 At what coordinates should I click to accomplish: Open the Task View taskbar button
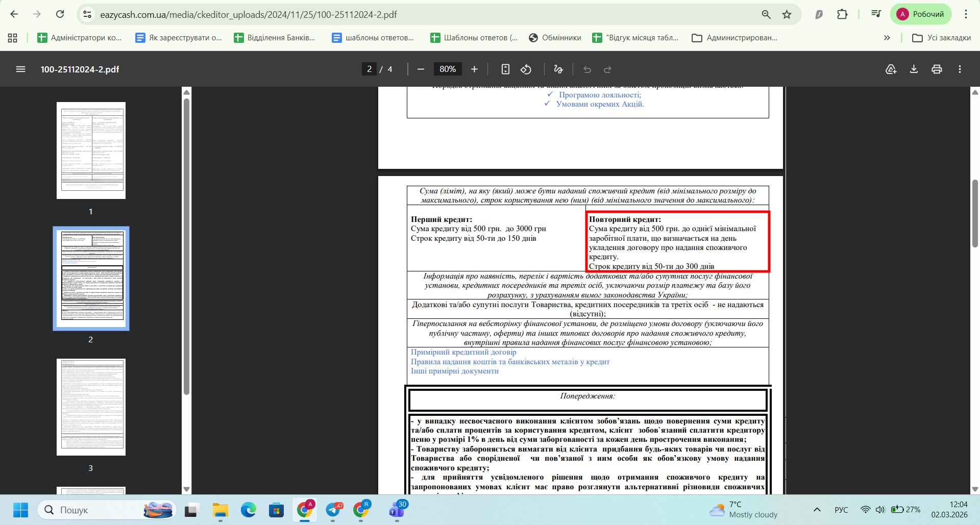191,510
